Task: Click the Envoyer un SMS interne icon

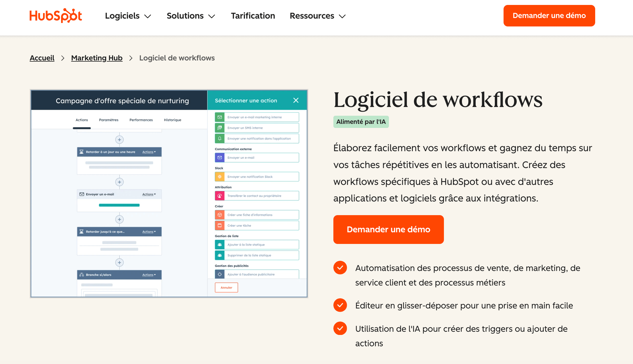Action: pos(220,128)
